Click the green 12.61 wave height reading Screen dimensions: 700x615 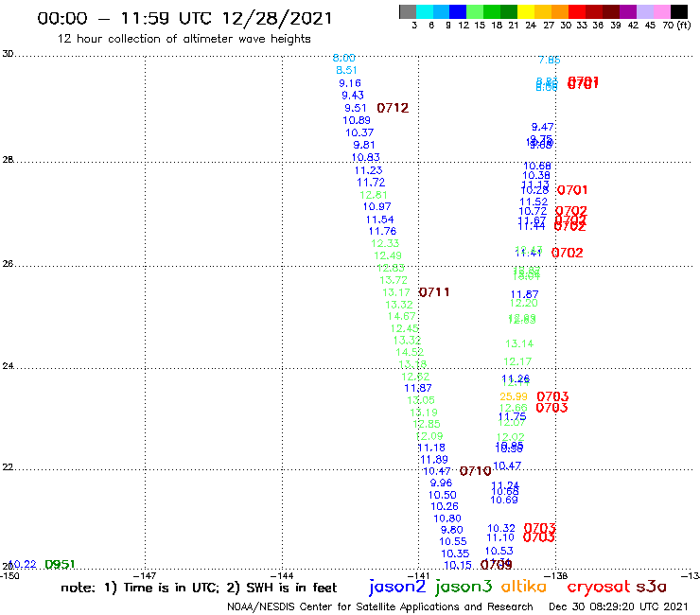click(374, 195)
